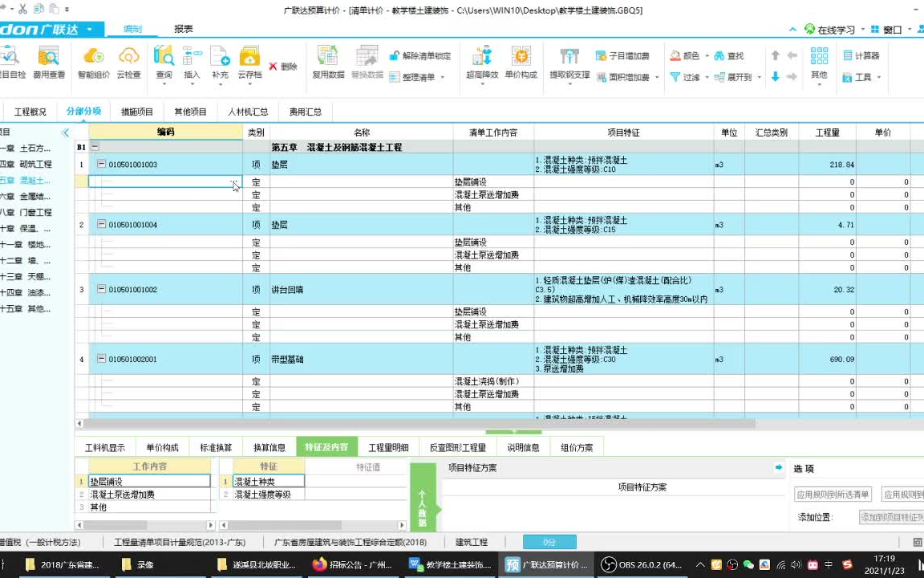924x578 pixels.
Task: Click the 应用规则到所选清单 button
Action: pos(835,494)
